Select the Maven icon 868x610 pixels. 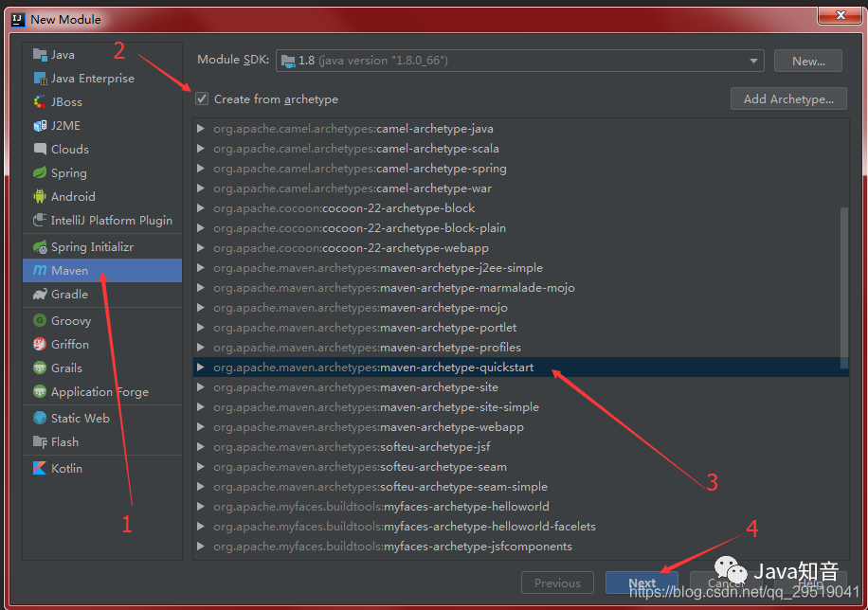[x=40, y=270]
